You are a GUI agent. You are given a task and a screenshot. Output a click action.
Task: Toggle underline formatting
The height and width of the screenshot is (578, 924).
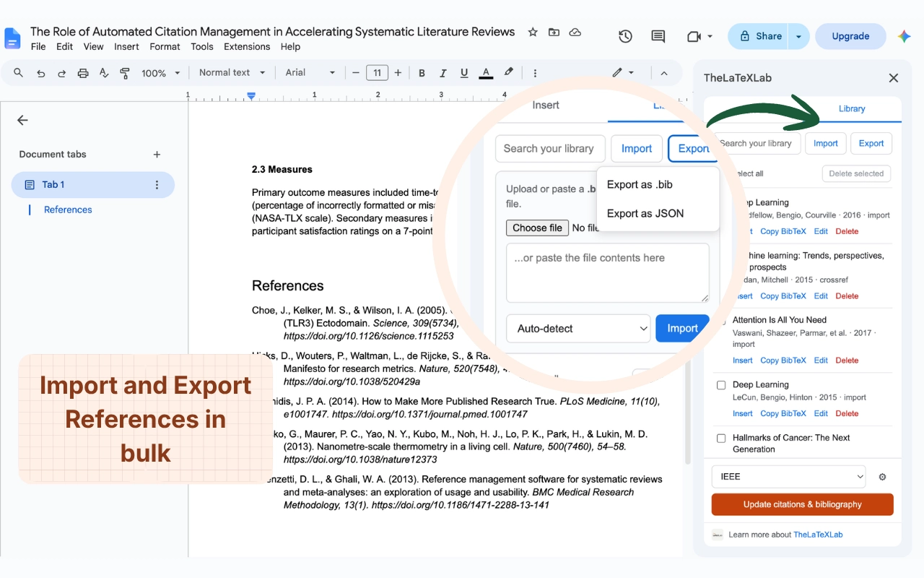[x=464, y=73]
